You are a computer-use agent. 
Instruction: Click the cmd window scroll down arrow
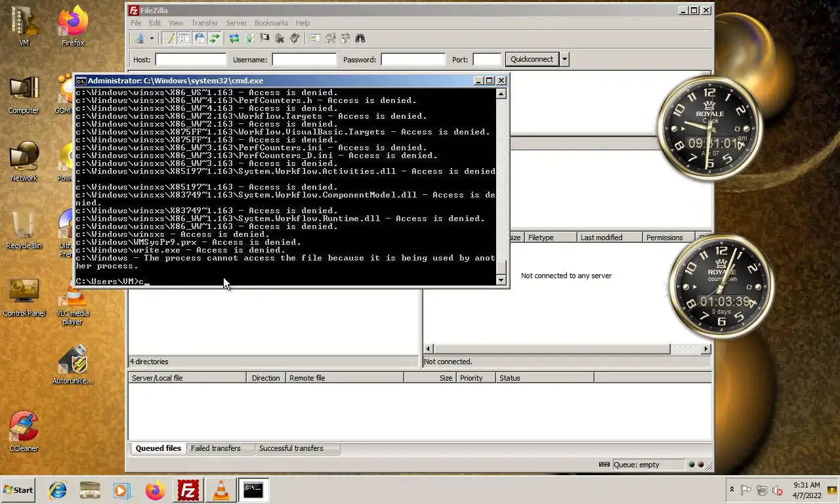(501, 280)
